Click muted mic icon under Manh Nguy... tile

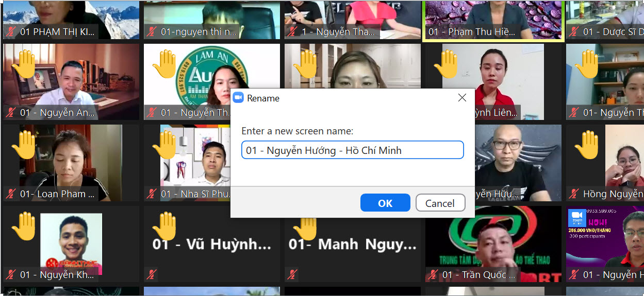point(292,275)
